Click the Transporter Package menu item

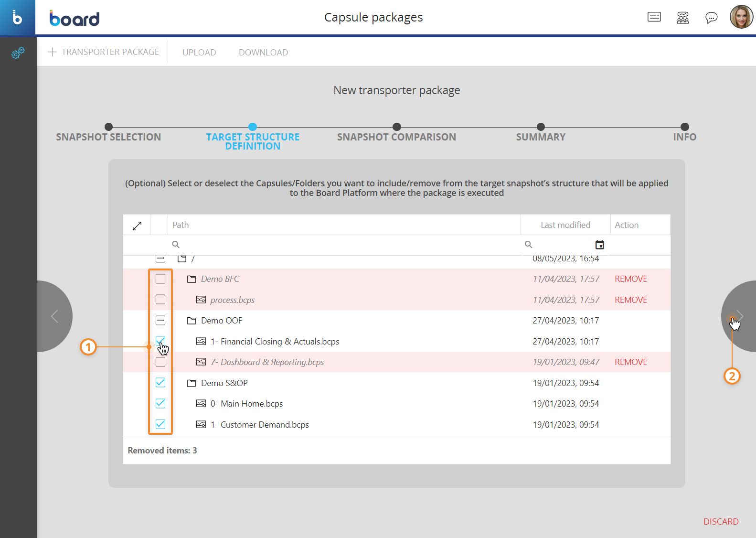104,52
